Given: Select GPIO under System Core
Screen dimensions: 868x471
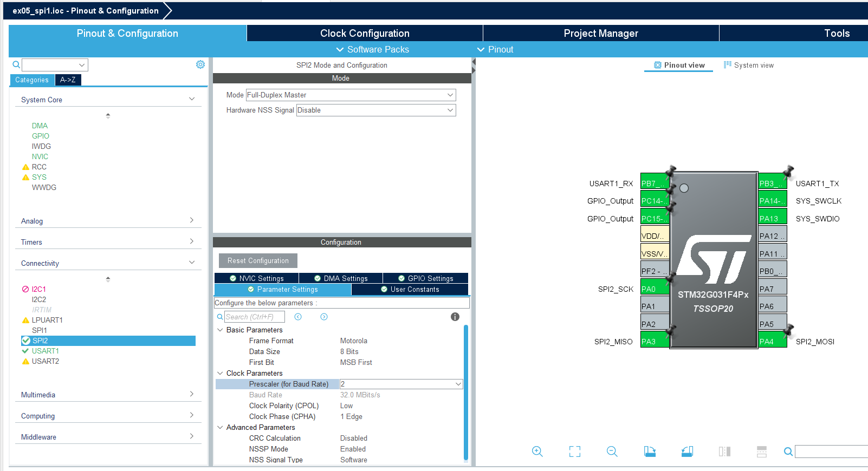Looking at the screenshot, I should click(x=40, y=136).
